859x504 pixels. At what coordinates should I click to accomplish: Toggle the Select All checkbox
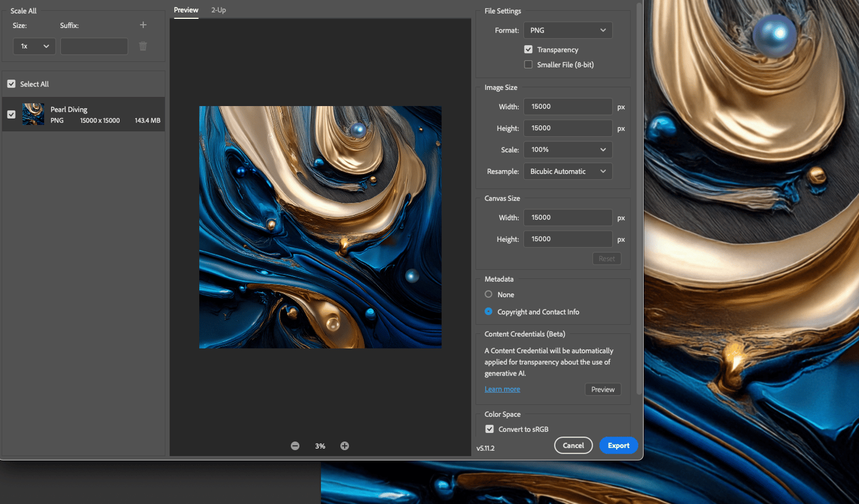click(11, 84)
